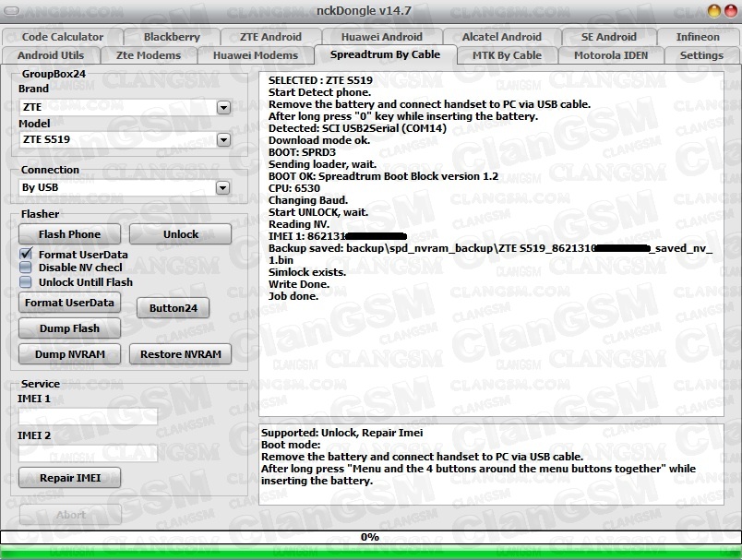Expand the Model dropdown arrow
Image resolution: width=742 pixels, height=560 pixels.
tap(223, 139)
